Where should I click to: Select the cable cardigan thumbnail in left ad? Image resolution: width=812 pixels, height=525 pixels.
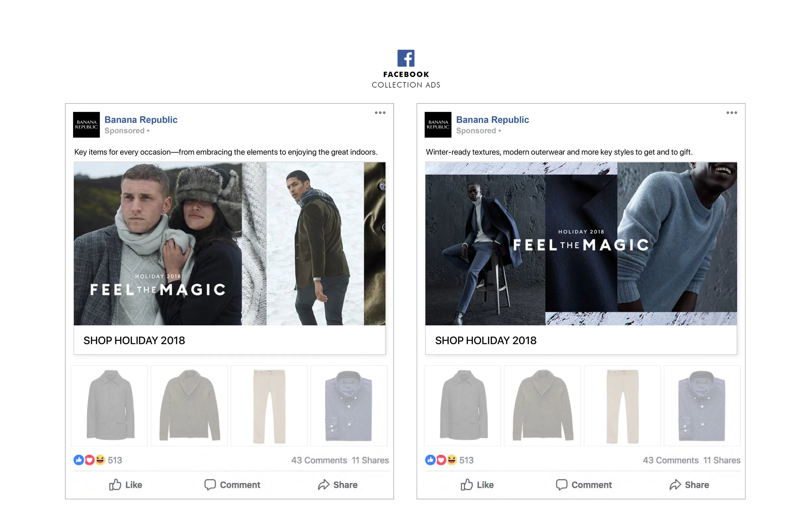(x=189, y=405)
